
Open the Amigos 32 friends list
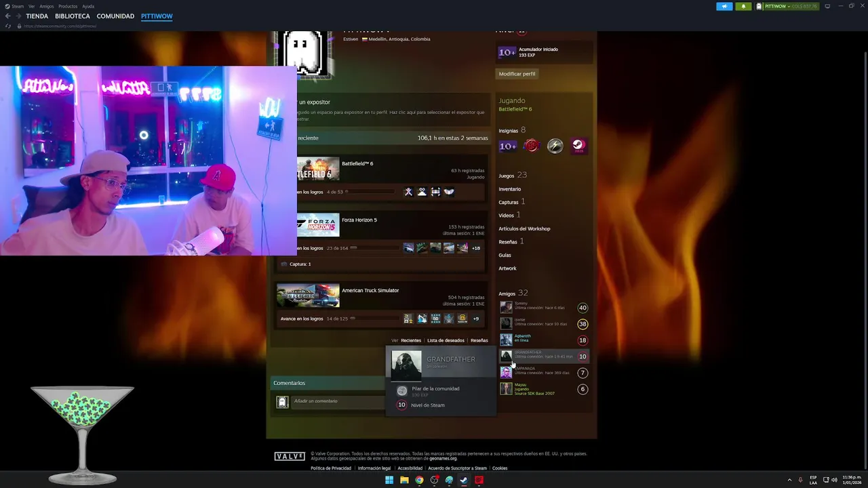(513, 293)
